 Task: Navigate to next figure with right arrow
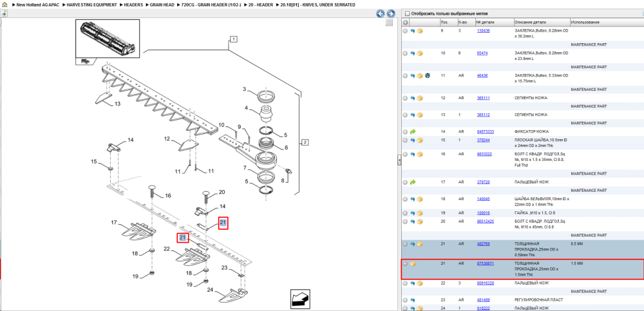[391, 14]
